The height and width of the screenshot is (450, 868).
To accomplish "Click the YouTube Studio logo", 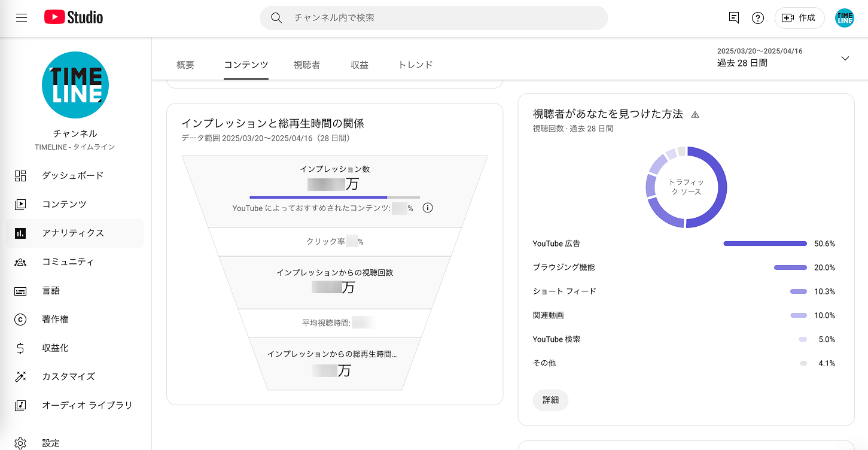I will tap(74, 18).
